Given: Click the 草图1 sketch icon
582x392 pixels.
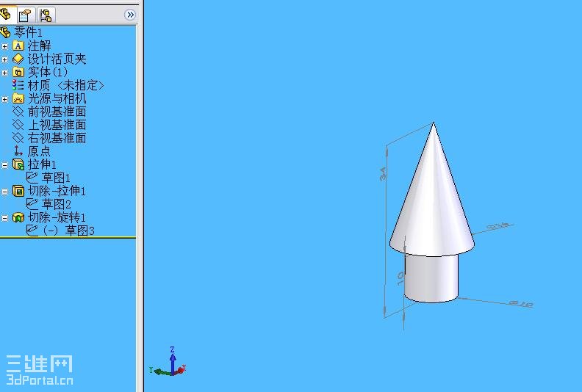Looking at the screenshot, I should 32,178.
